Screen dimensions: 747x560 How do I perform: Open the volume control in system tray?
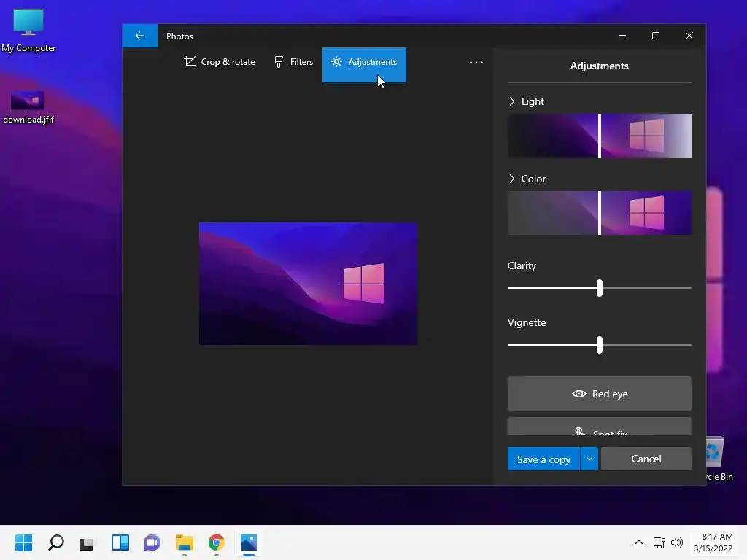[676, 542]
